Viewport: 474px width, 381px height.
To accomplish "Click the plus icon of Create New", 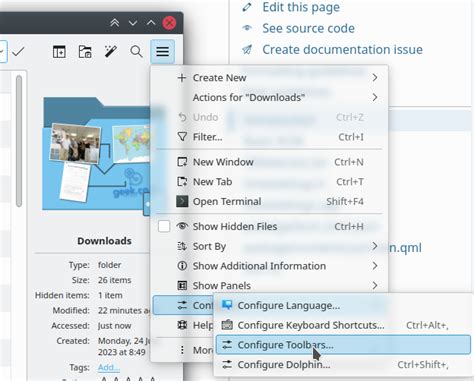I will coord(182,78).
